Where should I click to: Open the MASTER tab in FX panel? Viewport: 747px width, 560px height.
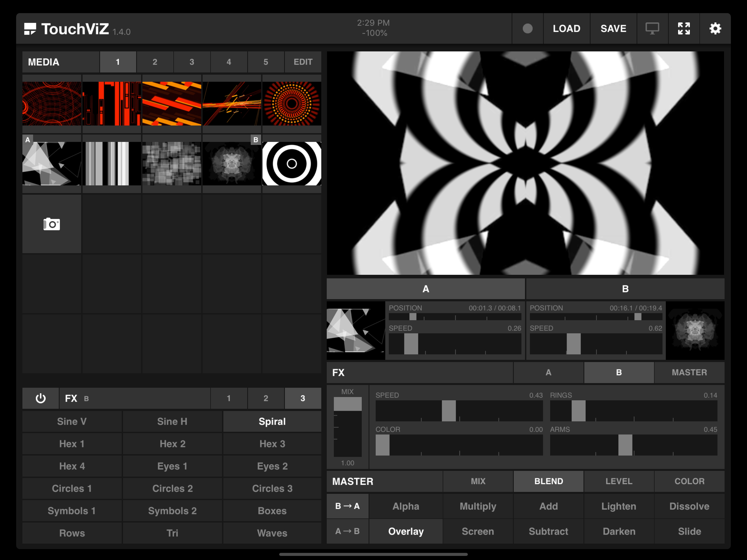pos(689,372)
